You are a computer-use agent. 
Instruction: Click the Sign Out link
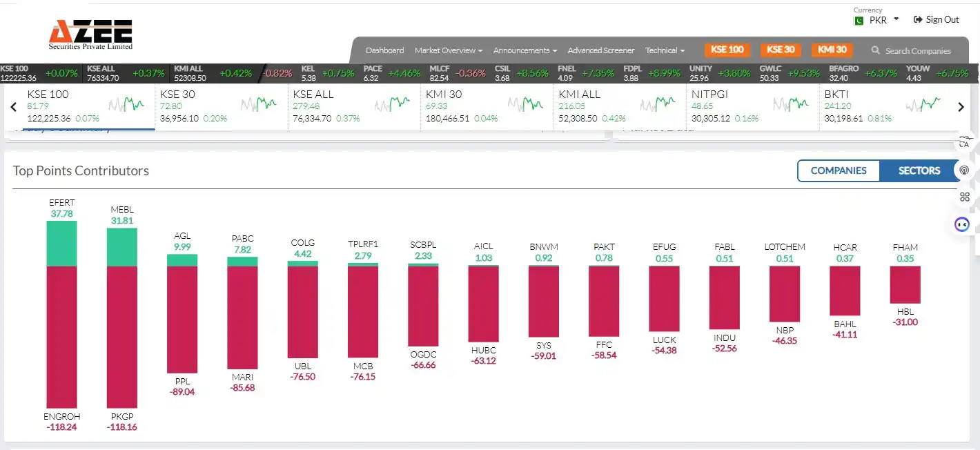tap(937, 19)
